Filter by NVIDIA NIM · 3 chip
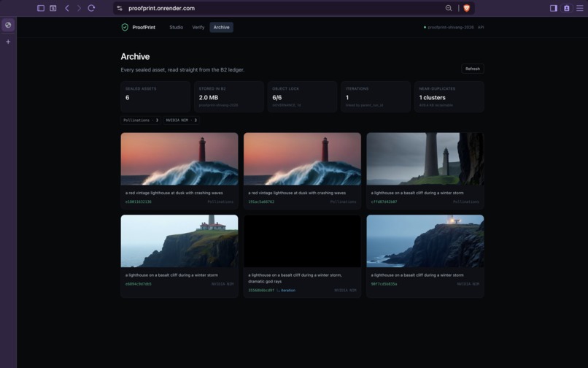This screenshot has width=588, height=368. tap(181, 120)
